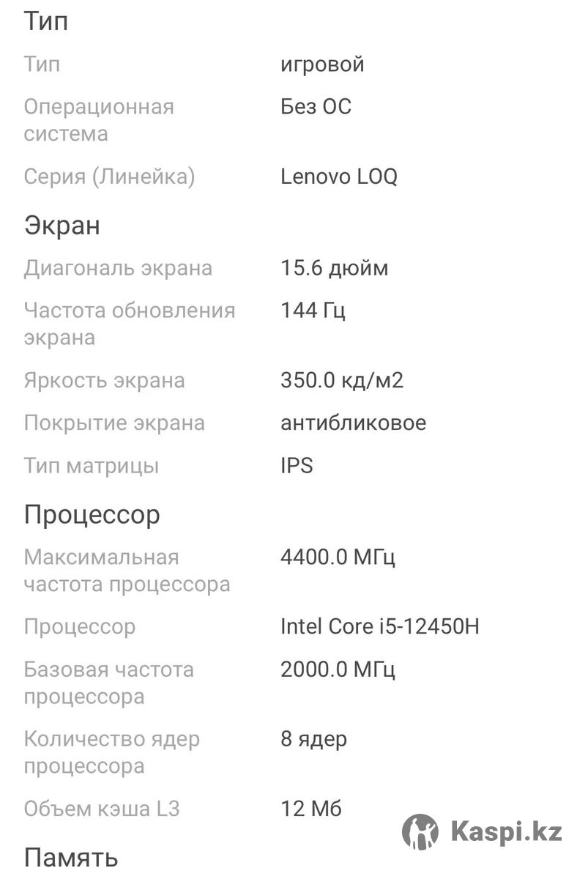Tap the Операционная система label
Viewport: 588px width, 879px height.
click(x=99, y=120)
